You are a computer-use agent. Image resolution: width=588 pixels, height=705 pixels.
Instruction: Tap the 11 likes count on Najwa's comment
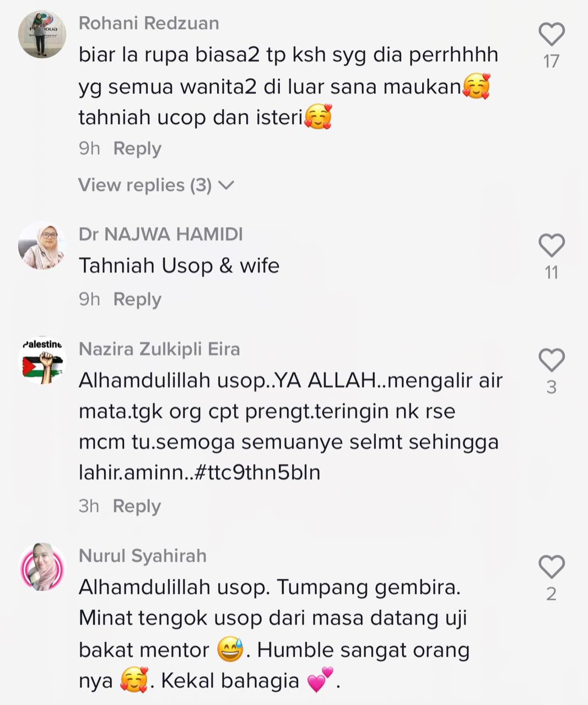point(552,272)
